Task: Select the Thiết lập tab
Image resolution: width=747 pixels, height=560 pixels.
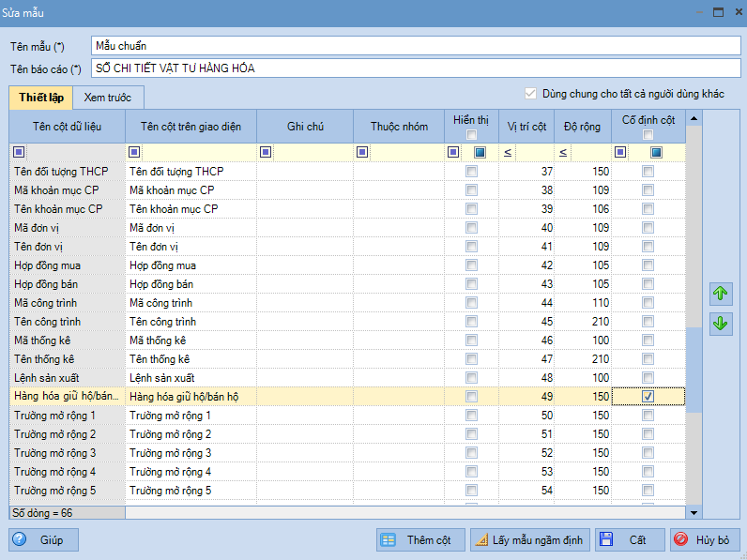Action: pos(41,98)
